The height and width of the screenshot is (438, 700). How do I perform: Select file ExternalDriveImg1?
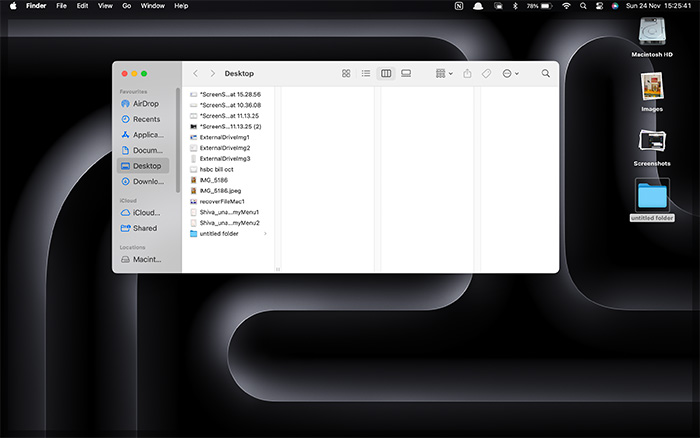coord(229,137)
